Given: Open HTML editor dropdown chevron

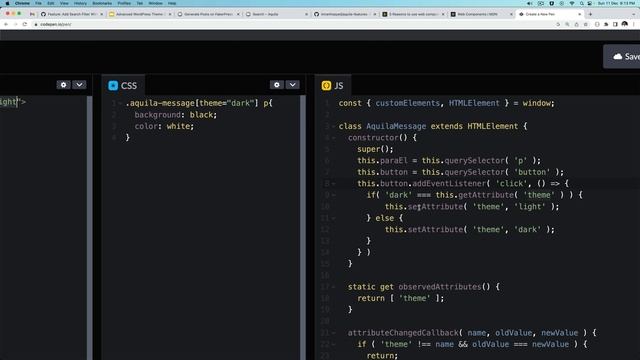Looking at the screenshot, I should (79, 85).
